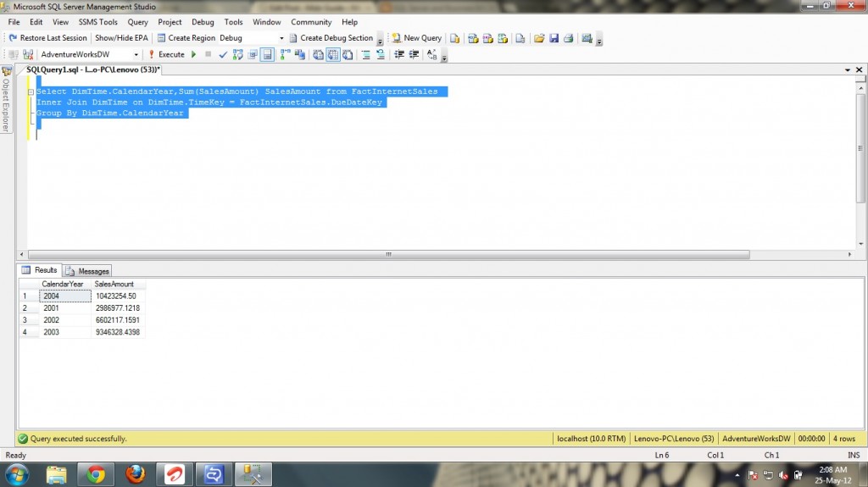Click the Open File folder icon
Screen dimensions: 868x487
pos(539,38)
